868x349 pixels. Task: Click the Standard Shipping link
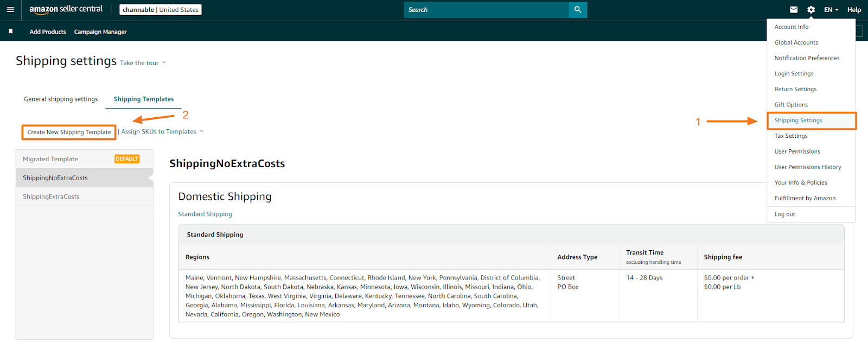tap(205, 214)
